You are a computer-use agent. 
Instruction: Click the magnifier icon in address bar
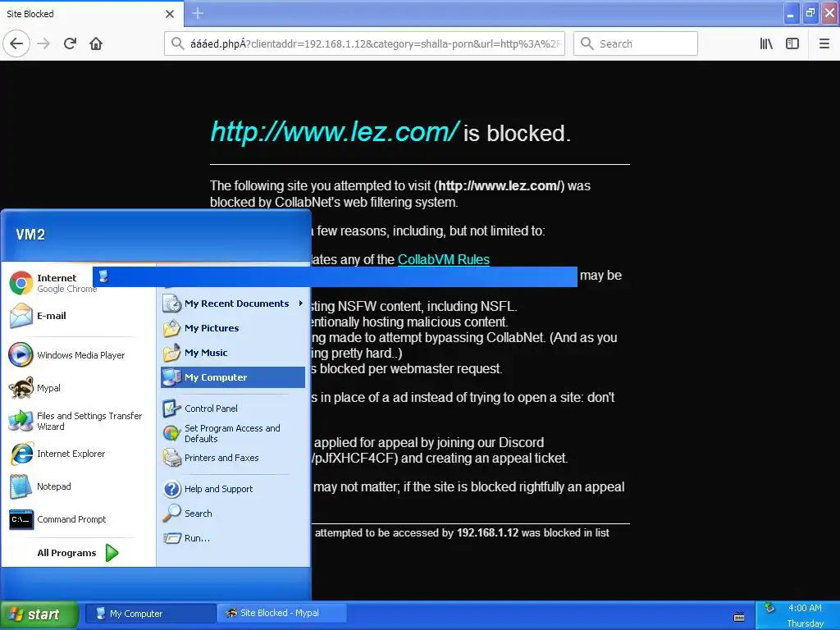point(177,43)
